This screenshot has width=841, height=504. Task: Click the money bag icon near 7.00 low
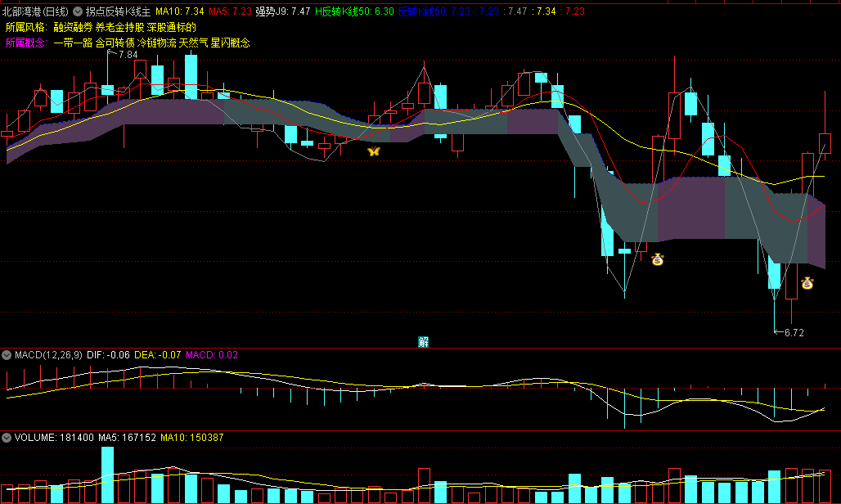point(658,259)
